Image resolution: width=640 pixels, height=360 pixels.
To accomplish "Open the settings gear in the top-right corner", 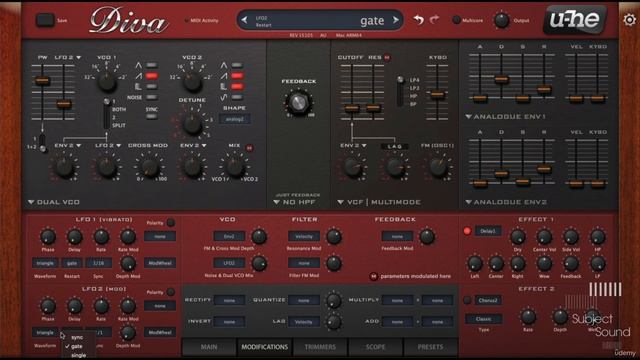I will click(x=630, y=20).
